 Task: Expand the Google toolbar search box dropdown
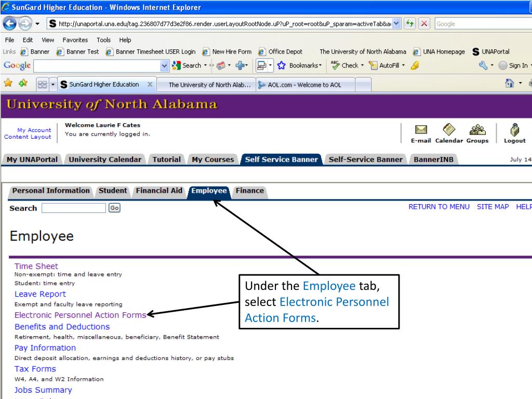[x=165, y=66]
